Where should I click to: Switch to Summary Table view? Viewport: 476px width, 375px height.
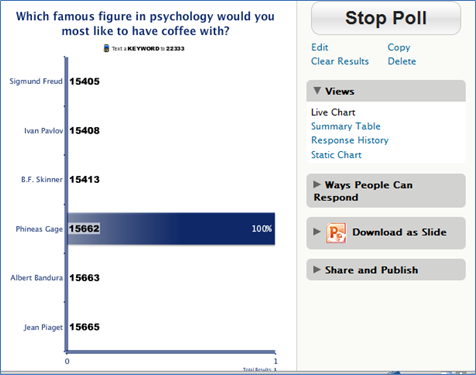(x=346, y=126)
